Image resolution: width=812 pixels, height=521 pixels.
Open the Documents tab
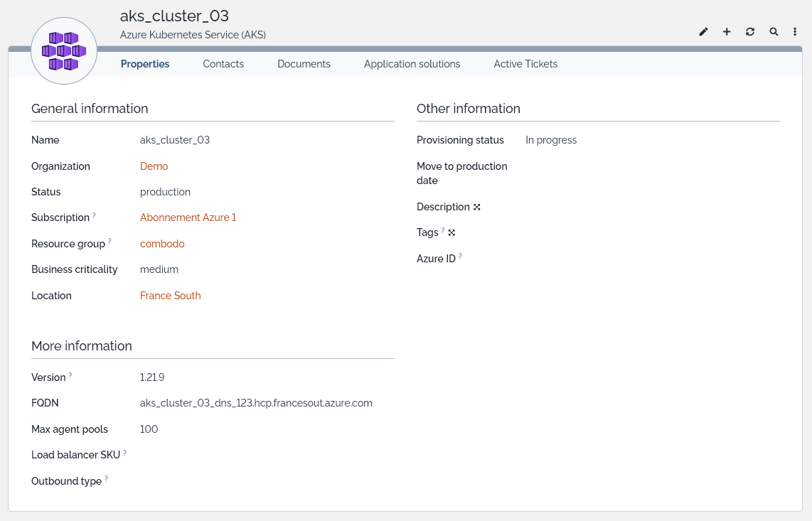(304, 64)
